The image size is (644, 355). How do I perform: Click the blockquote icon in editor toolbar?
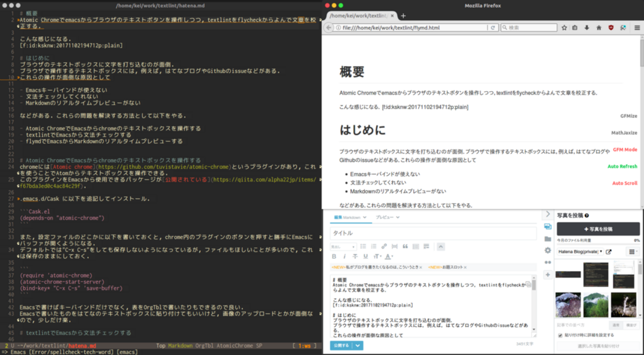(405, 246)
